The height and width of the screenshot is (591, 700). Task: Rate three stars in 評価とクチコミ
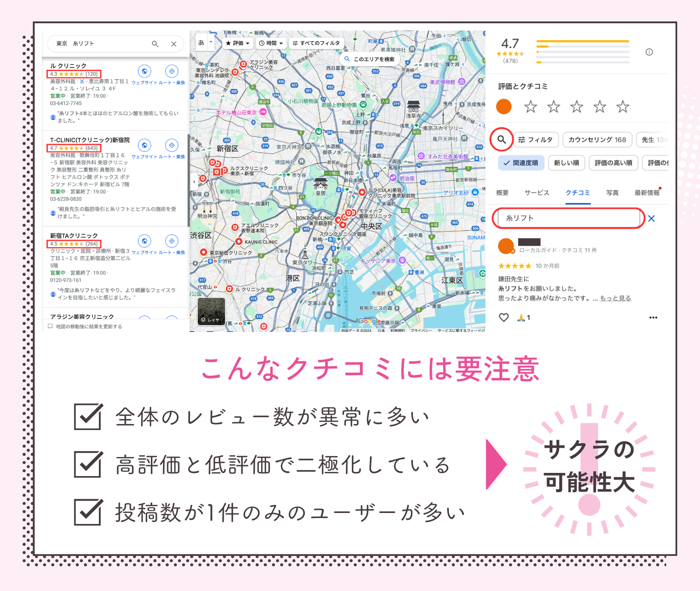(577, 107)
